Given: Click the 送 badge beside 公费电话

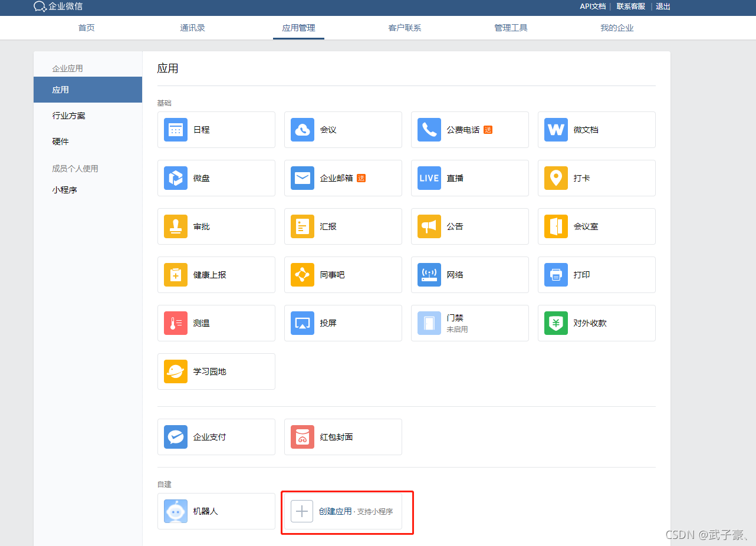Looking at the screenshot, I should (x=488, y=130).
